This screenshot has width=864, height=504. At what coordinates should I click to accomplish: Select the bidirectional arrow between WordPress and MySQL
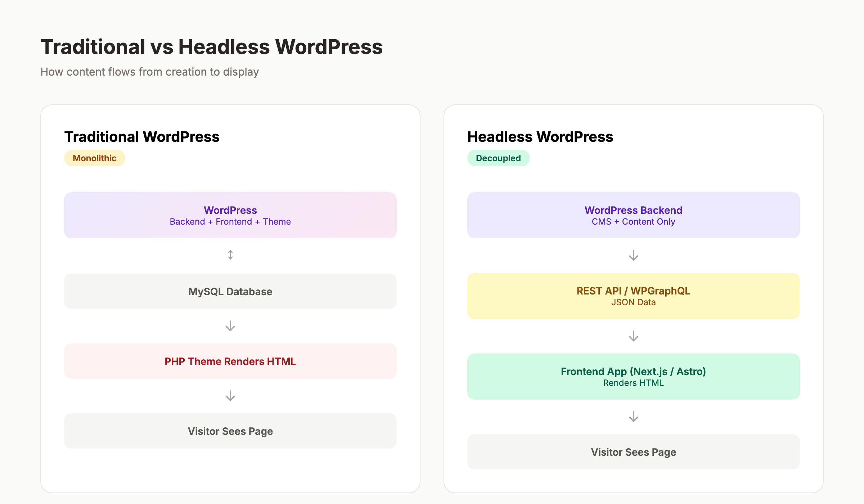tap(230, 255)
